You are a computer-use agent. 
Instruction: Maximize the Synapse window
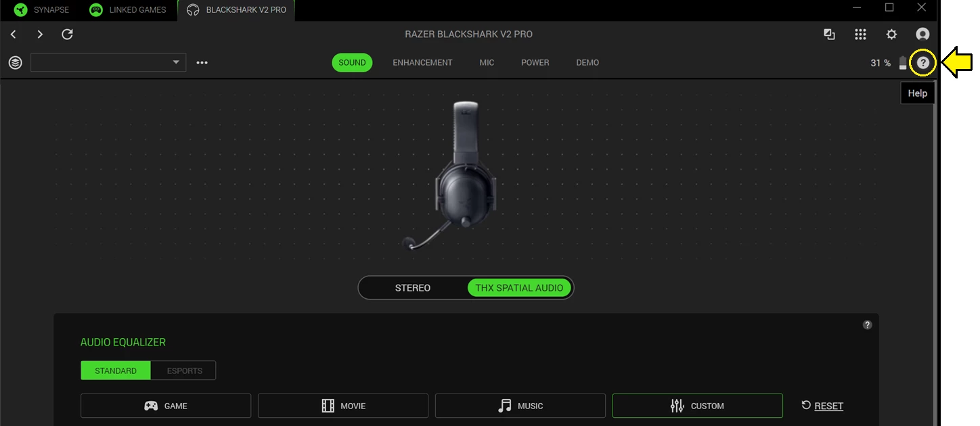click(889, 8)
